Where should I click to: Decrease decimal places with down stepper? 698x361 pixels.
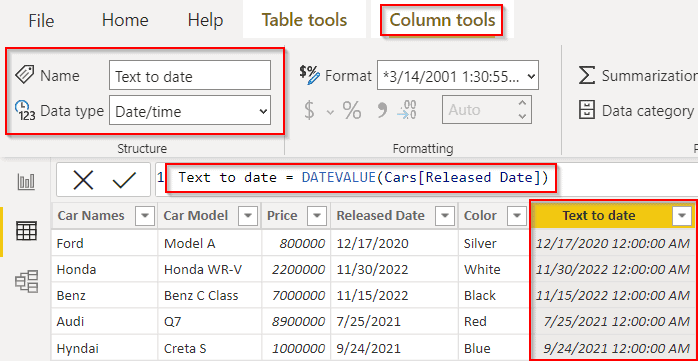coord(523,117)
